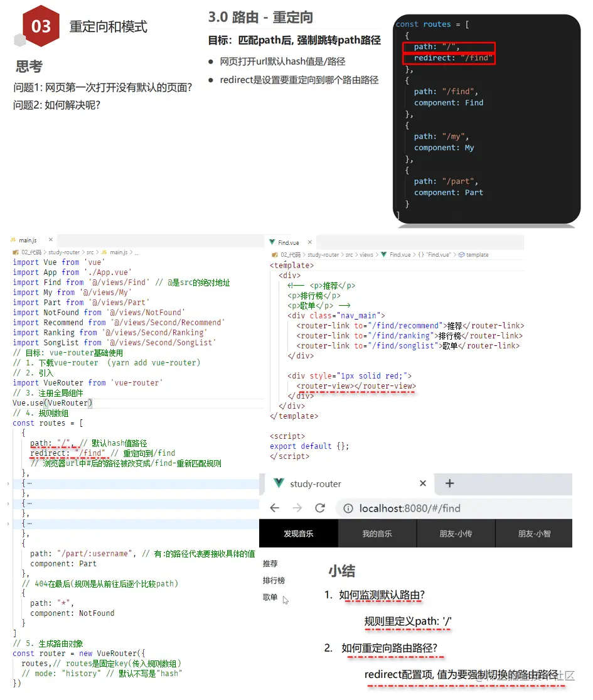Expand the first collapsed route object in main.js
593x700 pixels.
tap(8, 483)
